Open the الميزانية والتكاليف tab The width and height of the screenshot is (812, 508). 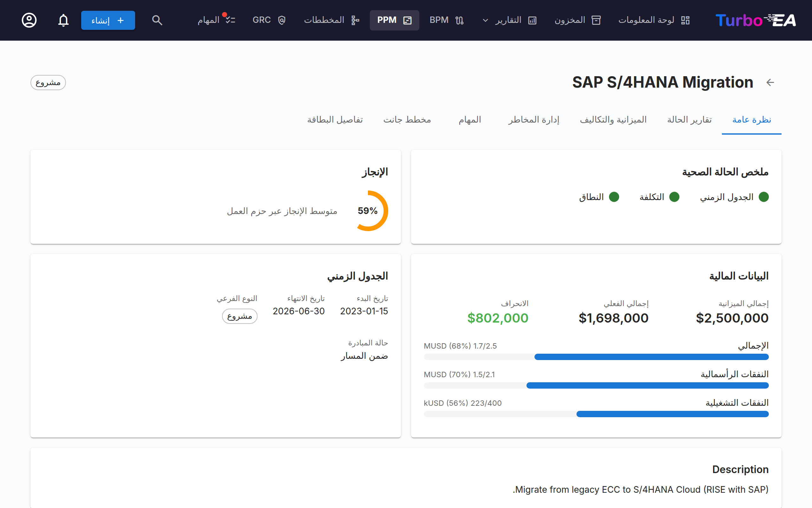coord(613,120)
